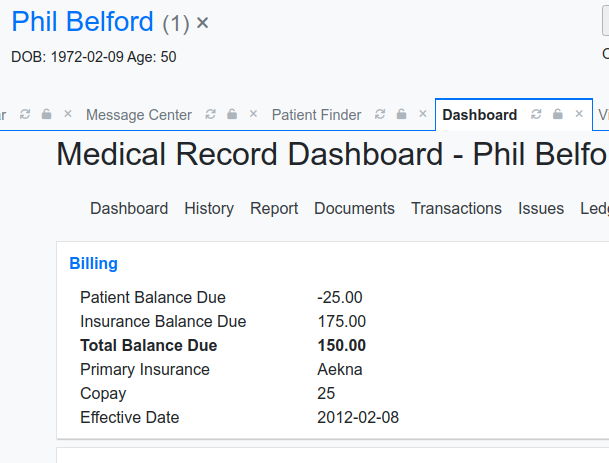Refresh the Patient Finder tab
This screenshot has height=463, width=609.
(380, 114)
